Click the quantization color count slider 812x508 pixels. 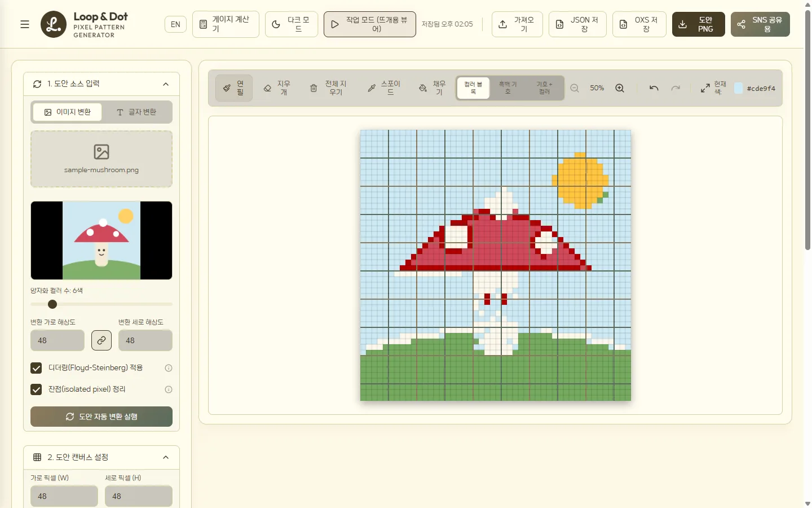(x=101, y=304)
